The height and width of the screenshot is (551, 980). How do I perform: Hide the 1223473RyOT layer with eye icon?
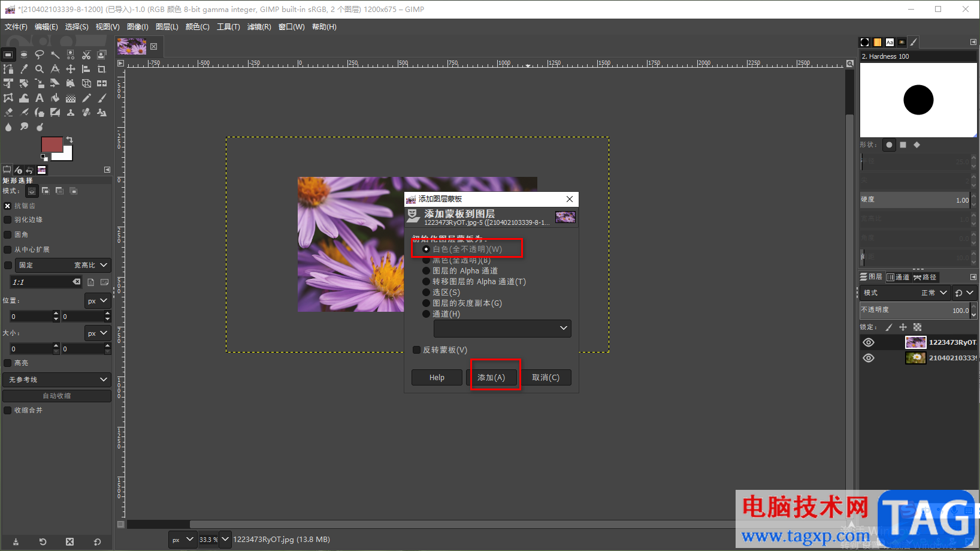pyautogui.click(x=869, y=342)
